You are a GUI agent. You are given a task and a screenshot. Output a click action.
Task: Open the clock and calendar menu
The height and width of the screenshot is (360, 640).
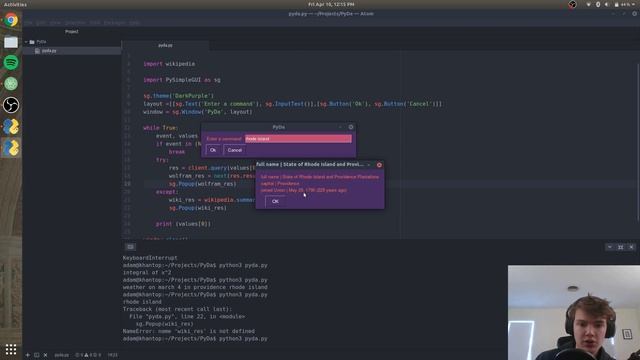point(331,4)
